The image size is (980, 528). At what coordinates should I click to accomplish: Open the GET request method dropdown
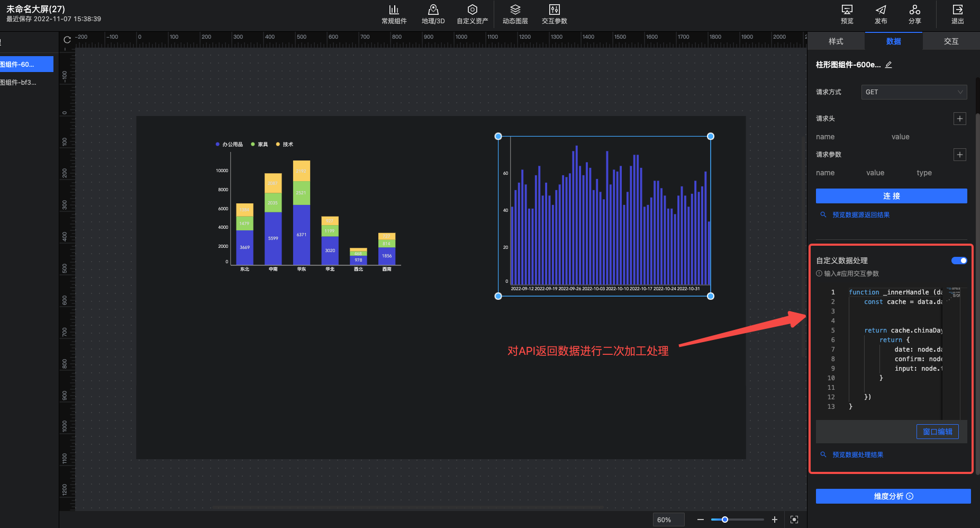pyautogui.click(x=914, y=92)
